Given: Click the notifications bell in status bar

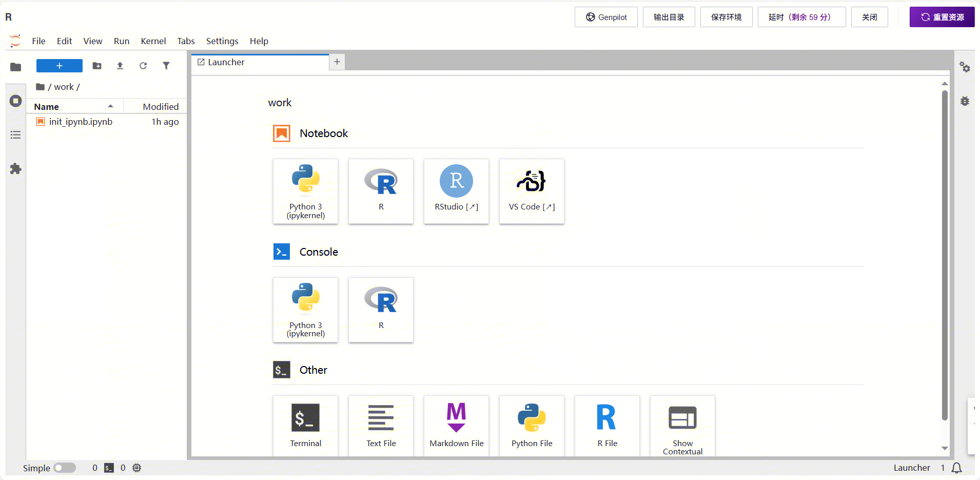Looking at the screenshot, I should pos(957,468).
